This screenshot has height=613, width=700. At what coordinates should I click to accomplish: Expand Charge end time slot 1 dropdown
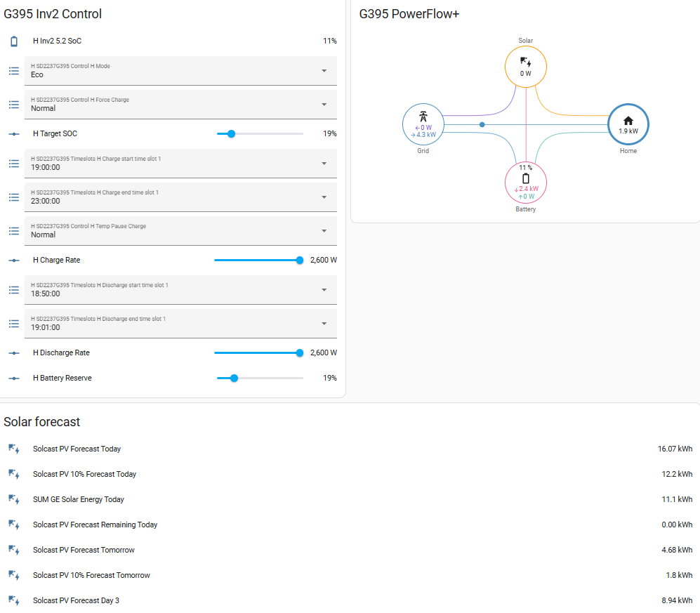point(181,197)
